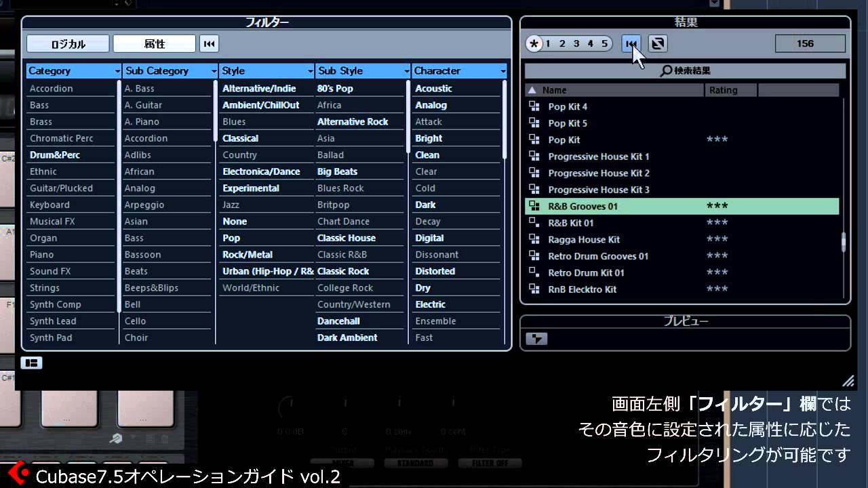868x488 pixels.
Task: Filter by Electric character
Action: [x=430, y=304]
